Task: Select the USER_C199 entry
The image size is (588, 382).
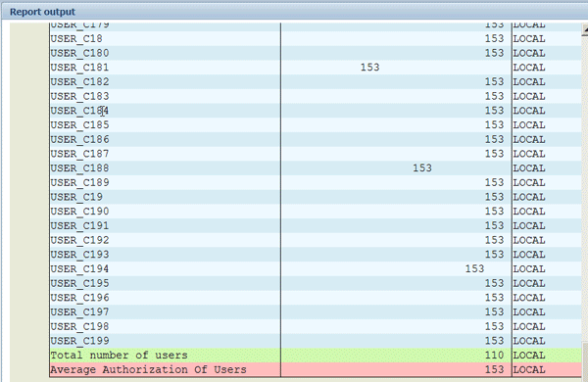Action: (79, 341)
